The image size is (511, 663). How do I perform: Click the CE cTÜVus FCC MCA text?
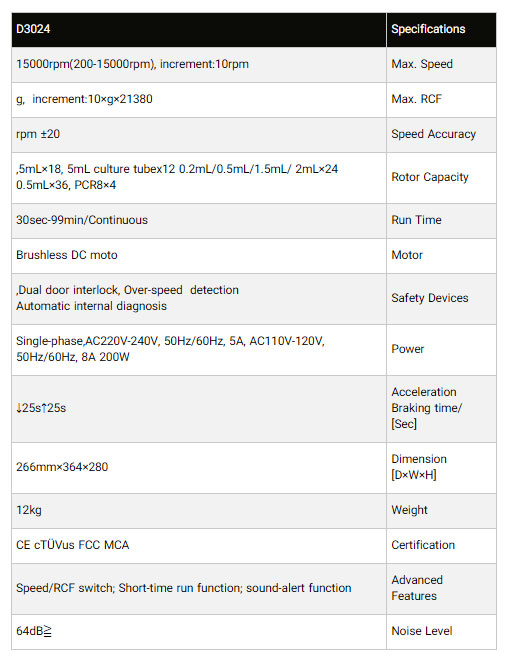[x=73, y=545]
